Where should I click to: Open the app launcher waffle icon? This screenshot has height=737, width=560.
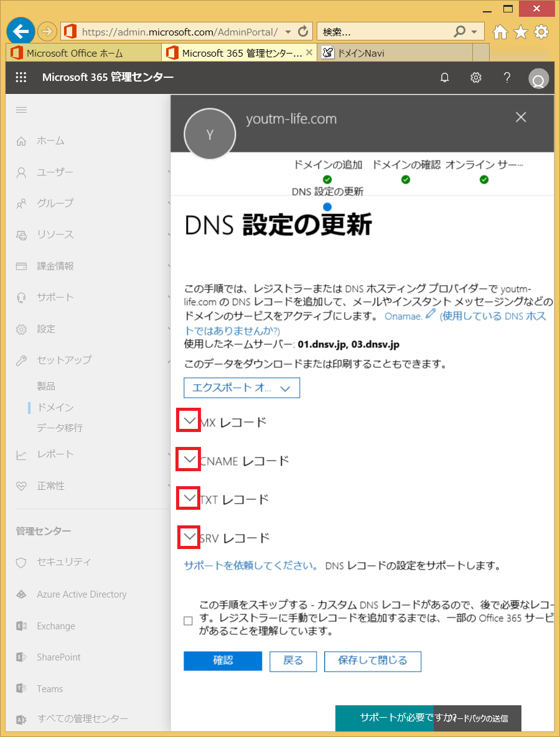[x=21, y=78]
